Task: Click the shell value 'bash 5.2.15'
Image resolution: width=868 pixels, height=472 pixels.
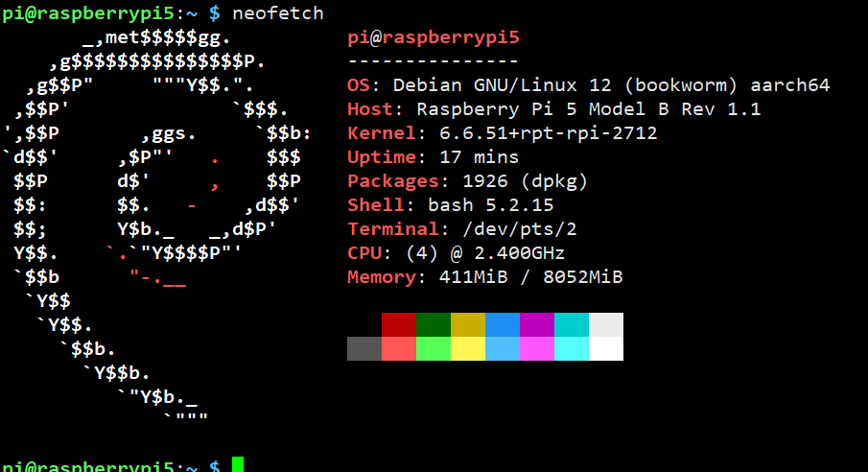Action: tap(490, 205)
